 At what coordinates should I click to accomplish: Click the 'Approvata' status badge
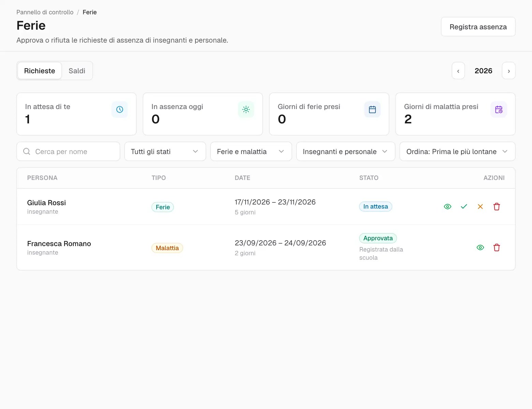coord(378,238)
